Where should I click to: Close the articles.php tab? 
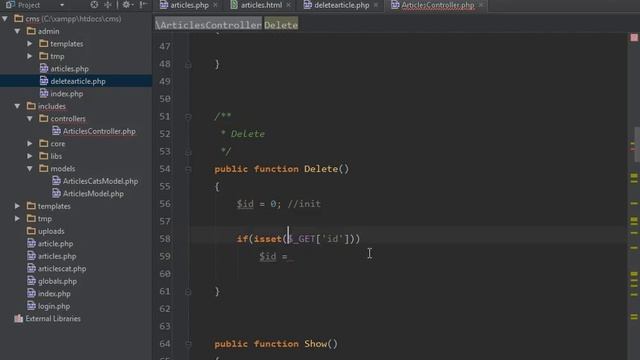(215, 5)
